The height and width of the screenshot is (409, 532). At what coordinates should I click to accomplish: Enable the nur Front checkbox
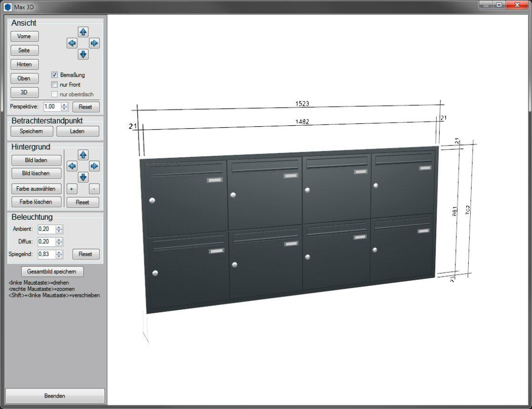point(54,84)
